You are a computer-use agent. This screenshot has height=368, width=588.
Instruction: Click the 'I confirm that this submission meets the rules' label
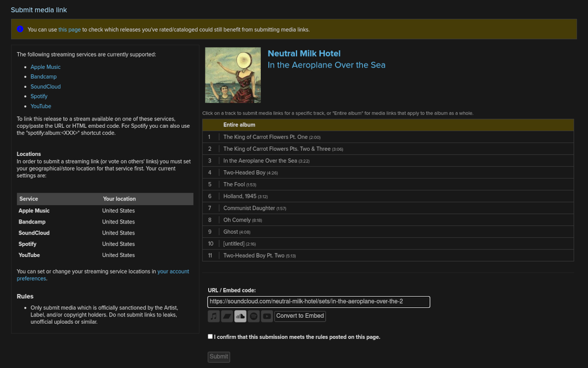[297, 337]
